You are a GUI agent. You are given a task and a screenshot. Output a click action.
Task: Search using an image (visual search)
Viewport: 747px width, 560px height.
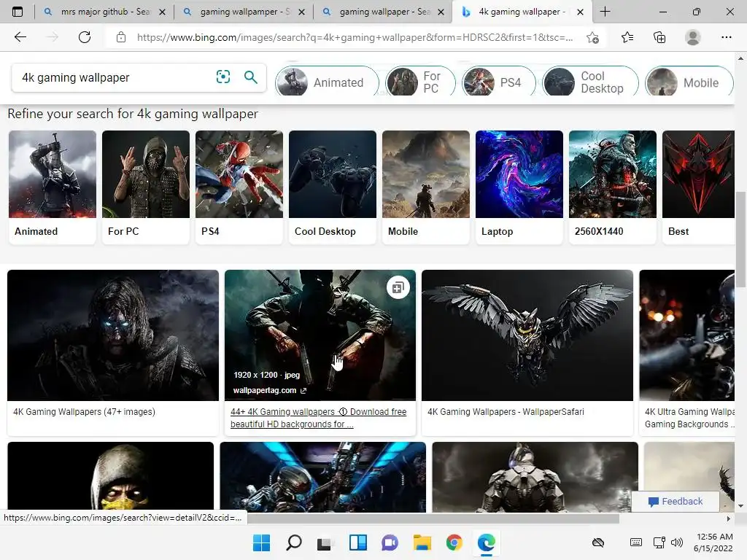[x=223, y=77]
